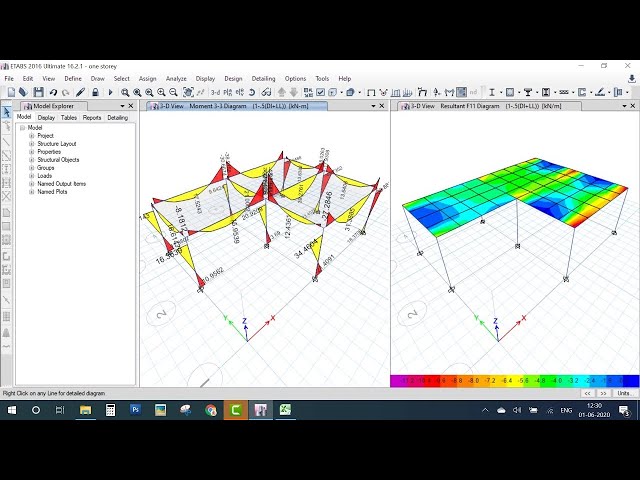This screenshot has width=640, height=480.
Task: Open the Display menu
Action: point(205,78)
